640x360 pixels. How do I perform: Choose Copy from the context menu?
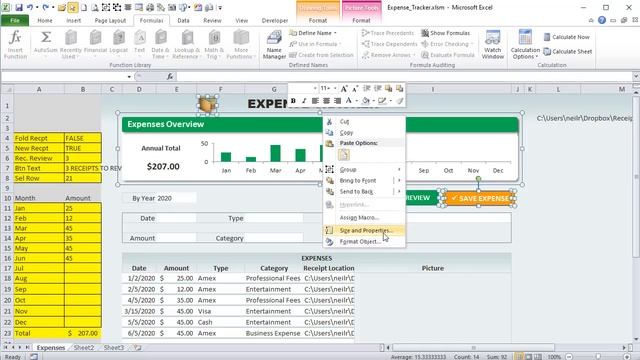tap(364, 133)
